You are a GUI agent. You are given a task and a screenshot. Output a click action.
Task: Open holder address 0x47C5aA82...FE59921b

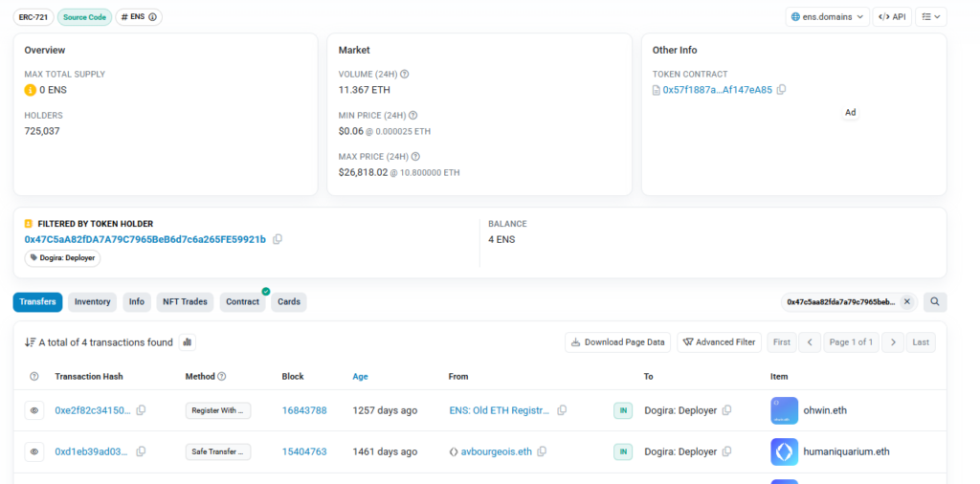pyautogui.click(x=145, y=239)
